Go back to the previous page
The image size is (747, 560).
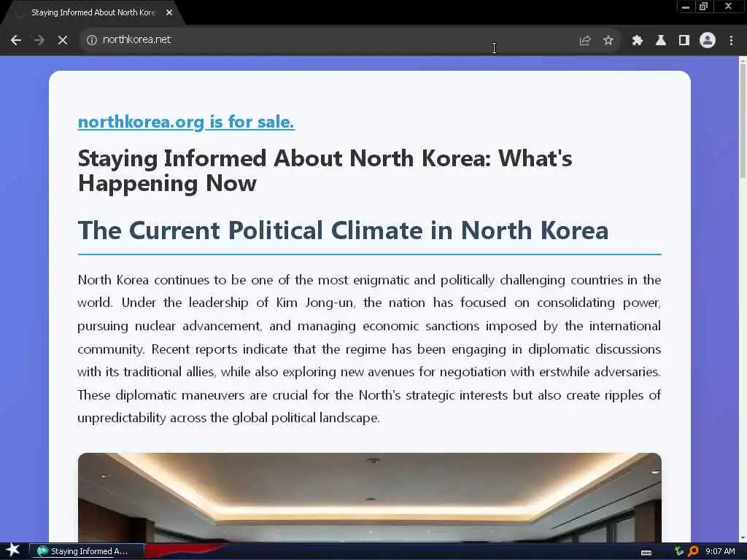[16, 40]
